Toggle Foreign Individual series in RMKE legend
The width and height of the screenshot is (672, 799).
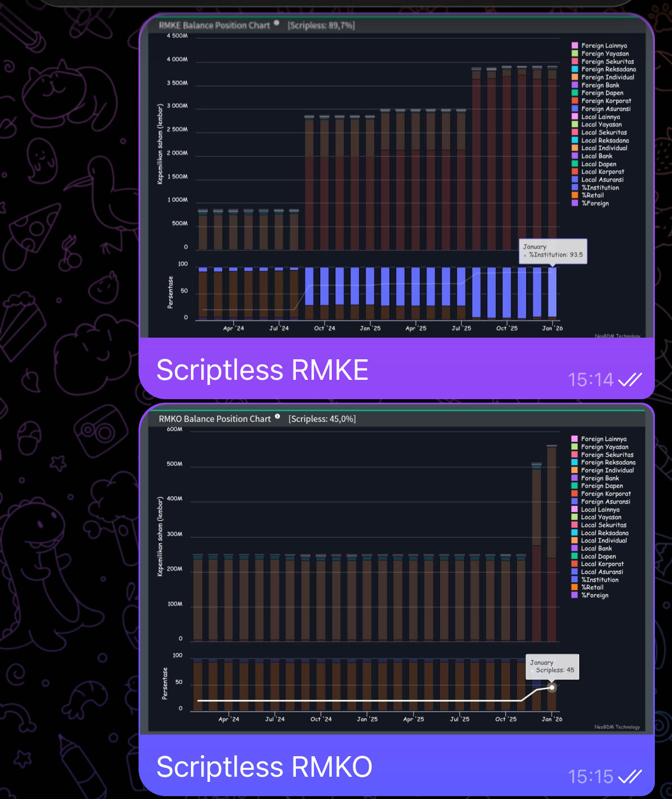(603, 77)
